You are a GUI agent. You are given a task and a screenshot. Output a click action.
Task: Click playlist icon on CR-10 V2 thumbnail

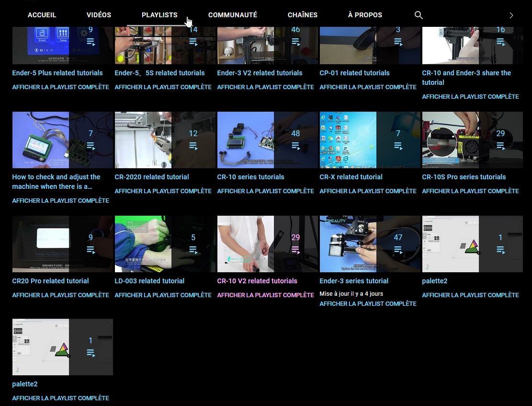[295, 250]
